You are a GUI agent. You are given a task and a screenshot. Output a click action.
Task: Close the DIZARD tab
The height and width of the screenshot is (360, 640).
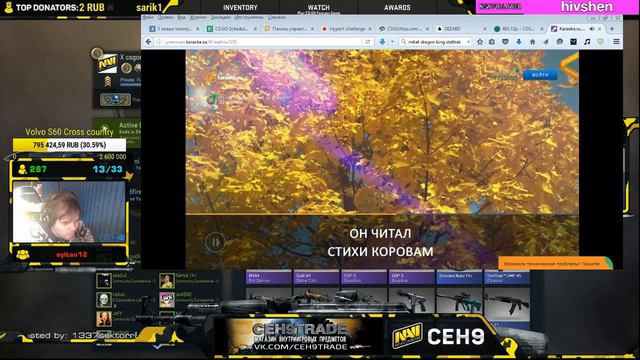click(485, 29)
